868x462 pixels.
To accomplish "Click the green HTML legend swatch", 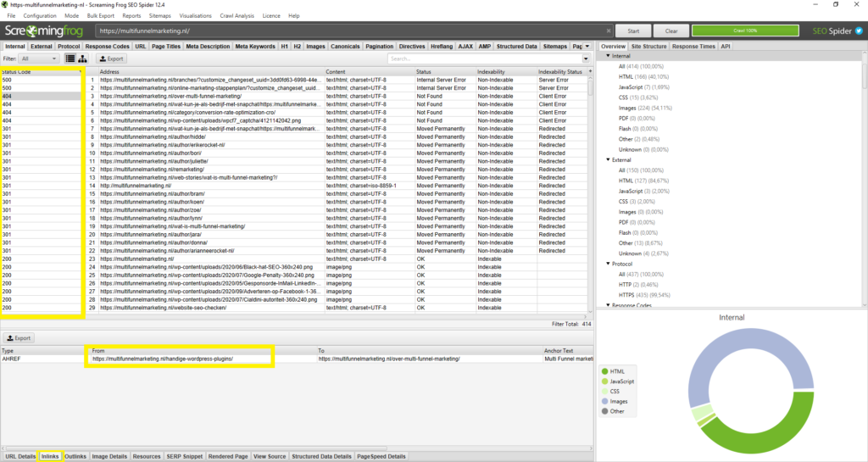I will tap(604, 372).
